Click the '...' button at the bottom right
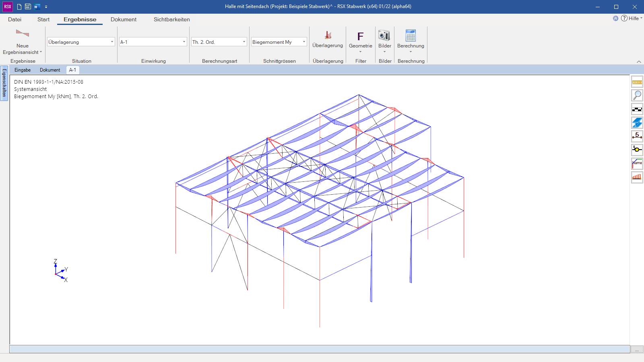The width and height of the screenshot is (644, 362). coord(637,349)
